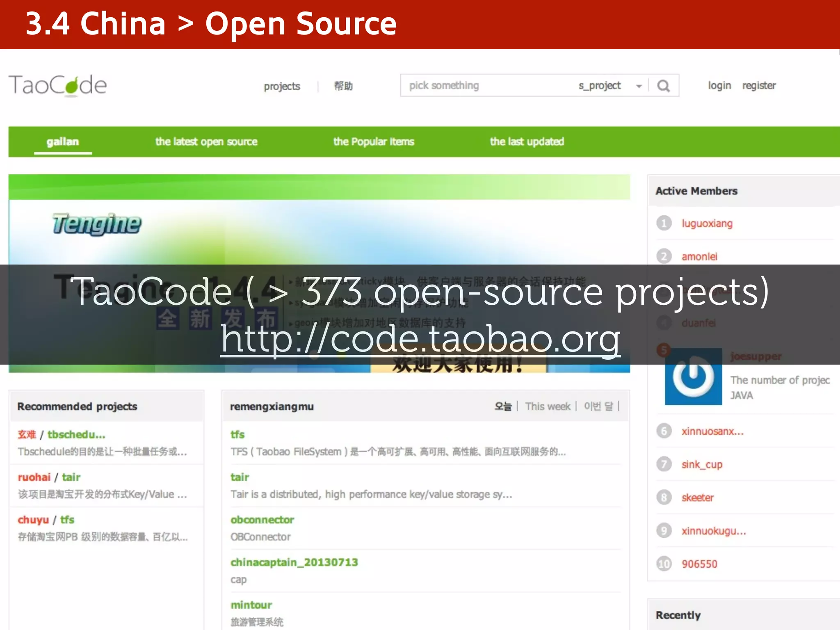Open active member amonlei
The image size is (840, 630).
tap(699, 257)
